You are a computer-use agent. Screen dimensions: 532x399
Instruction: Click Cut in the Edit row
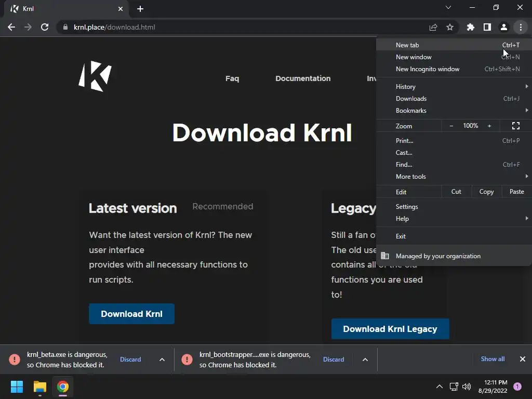(456, 192)
